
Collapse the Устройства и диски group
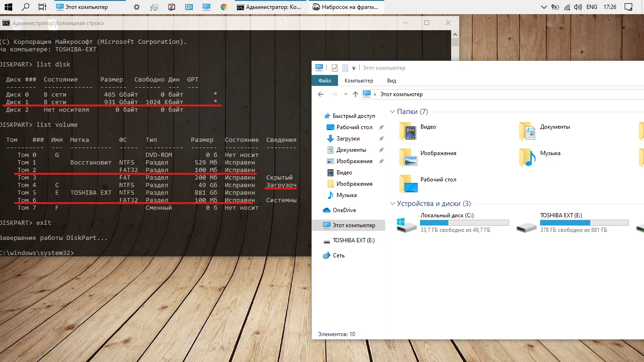coord(392,204)
